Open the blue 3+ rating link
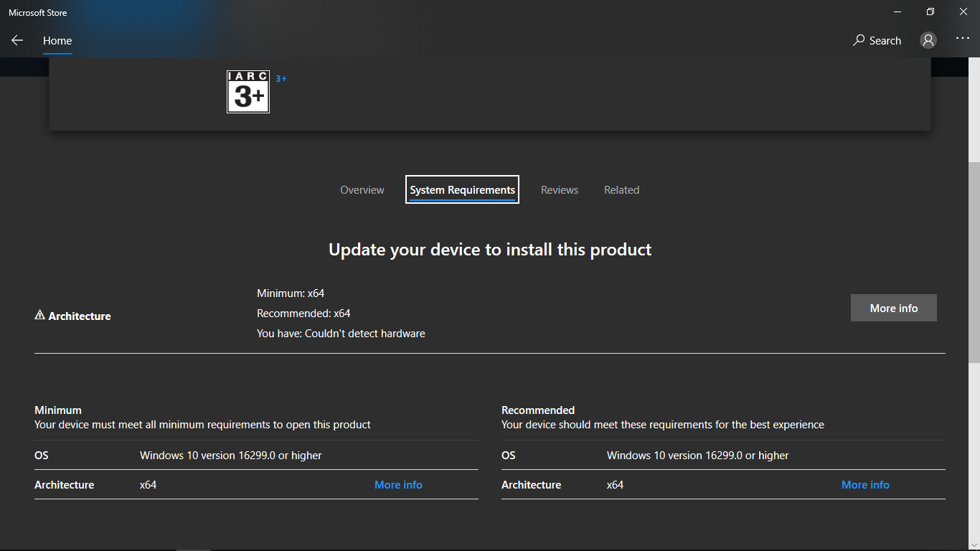Image resolution: width=980 pixels, height=551 pixels. [281, 79]
